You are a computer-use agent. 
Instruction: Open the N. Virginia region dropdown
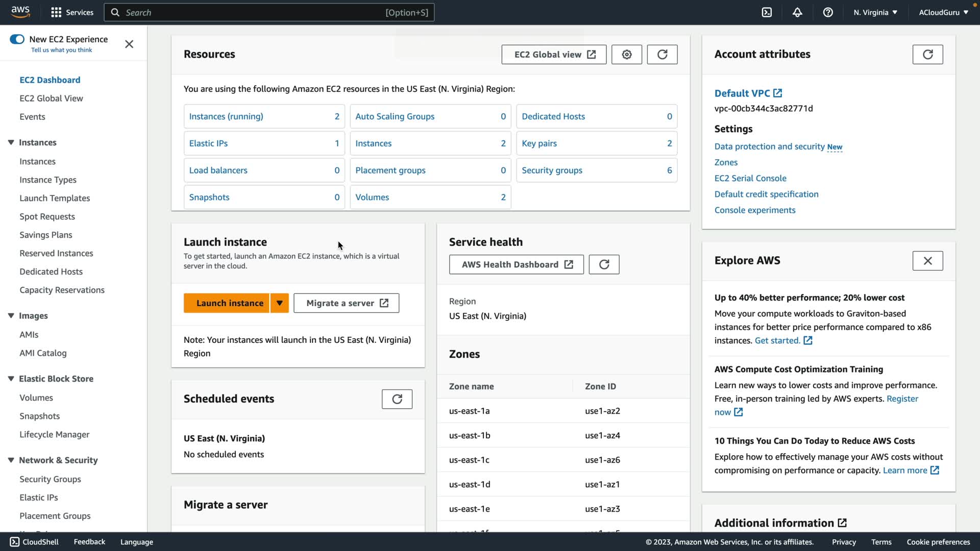[x=875, y=12]
